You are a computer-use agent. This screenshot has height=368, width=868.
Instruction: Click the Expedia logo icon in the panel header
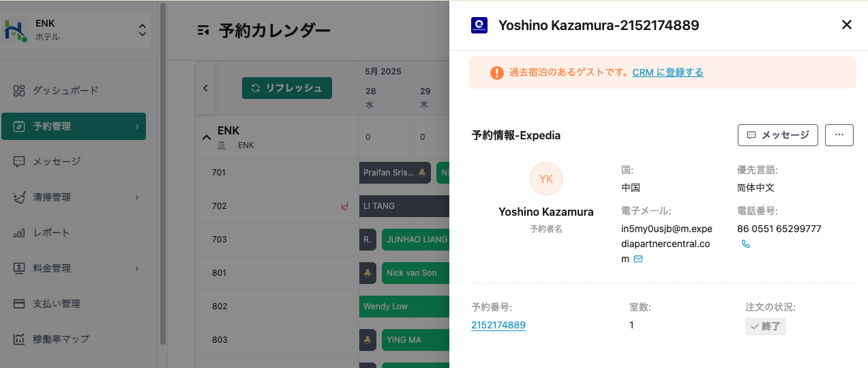click(479, 25)
